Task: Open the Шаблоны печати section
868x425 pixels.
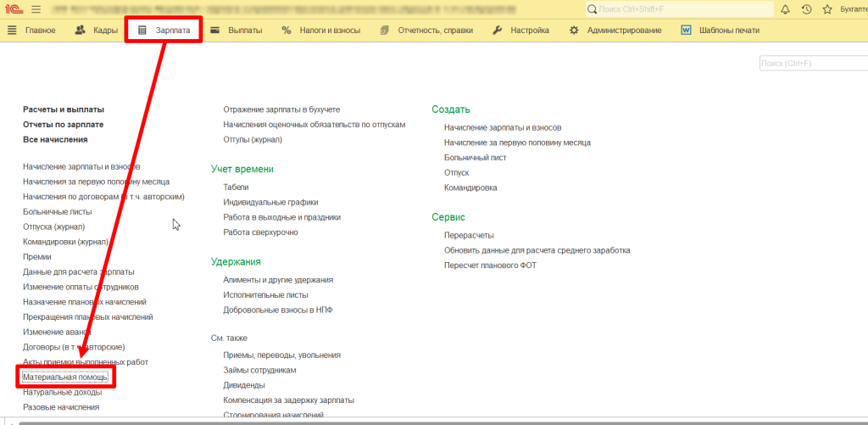Action: tap(721, 31)
